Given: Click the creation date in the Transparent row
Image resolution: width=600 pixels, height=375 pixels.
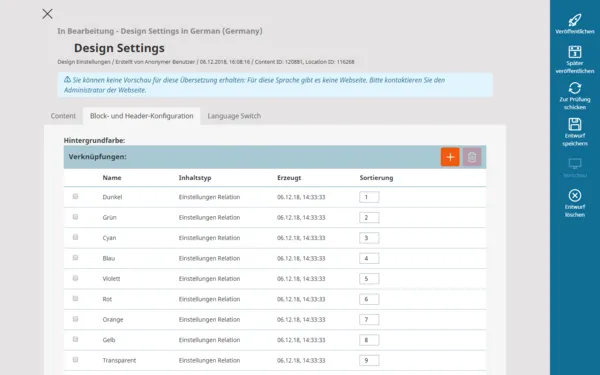Looking at the screenshot, I should click(301, 360).
